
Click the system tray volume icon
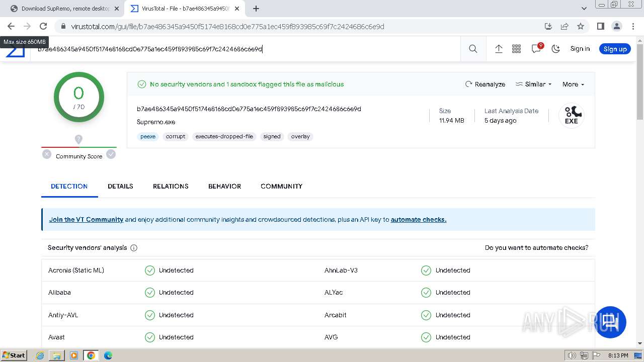[572, 355]
